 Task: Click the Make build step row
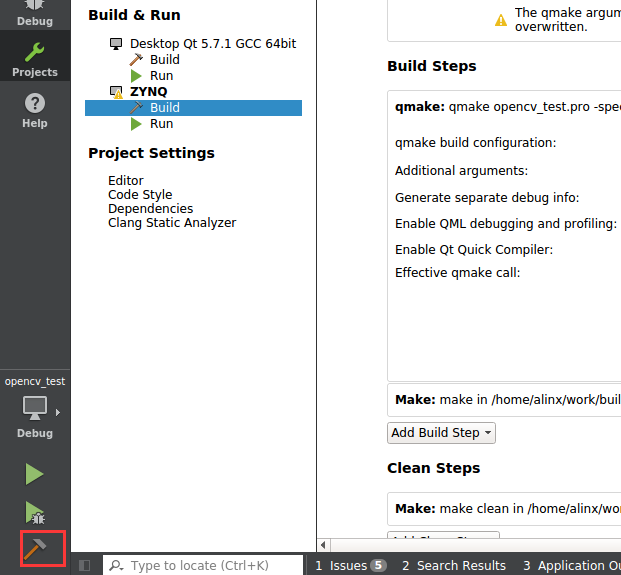point(504,400)
